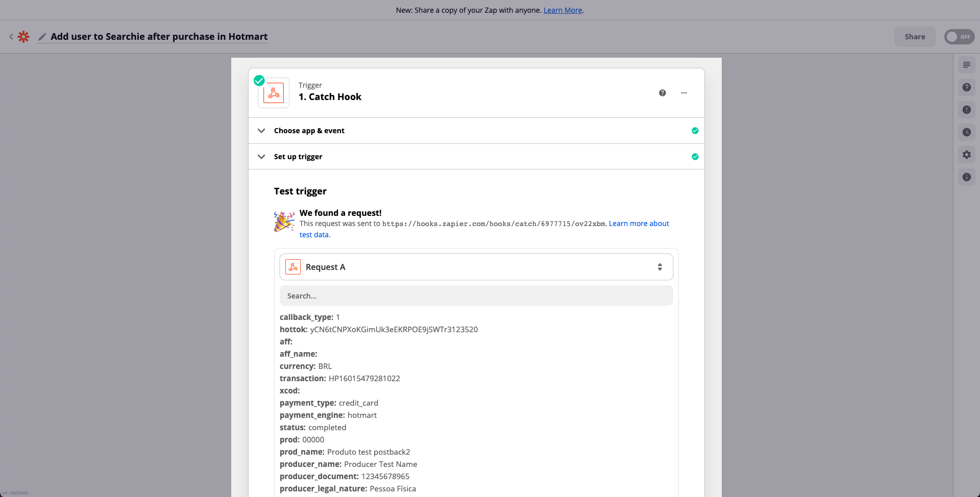Click the 'Test trigger' heading
Image resolution: width=980 pixels, height=497 pixels.
(x=300, y=191)
